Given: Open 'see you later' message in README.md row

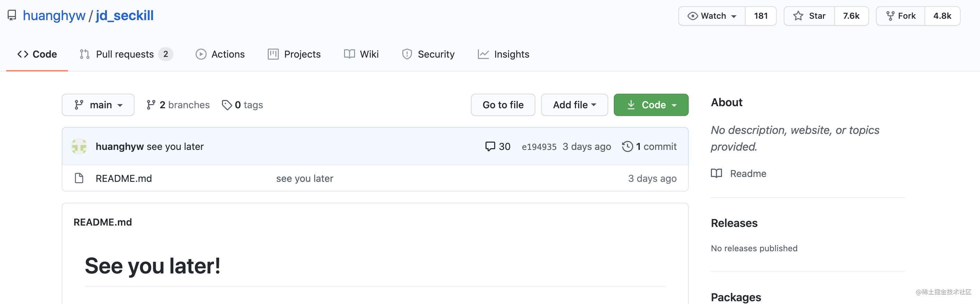Looking at the screenshot, I should [305, 178].
